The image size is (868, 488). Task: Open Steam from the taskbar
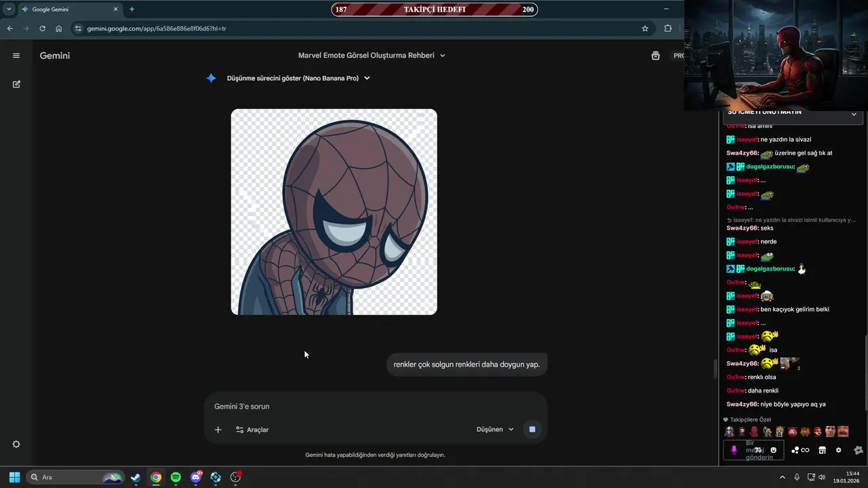click(x=136, y=477)
